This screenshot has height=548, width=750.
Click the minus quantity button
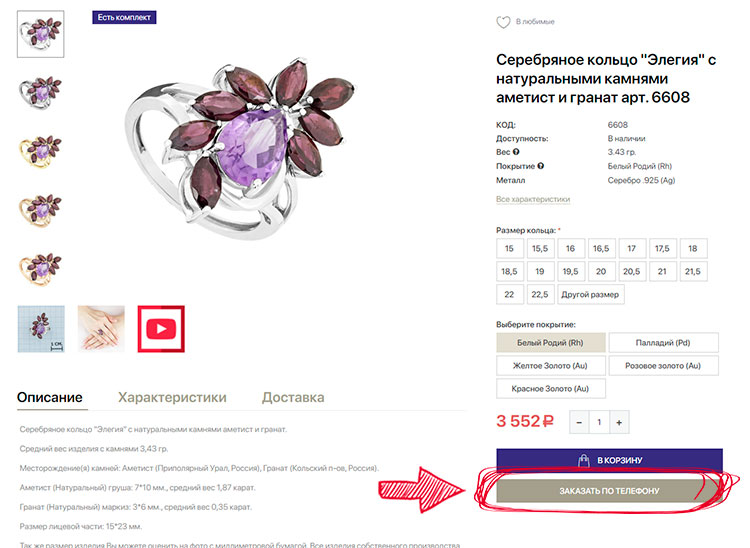(578, 423)
